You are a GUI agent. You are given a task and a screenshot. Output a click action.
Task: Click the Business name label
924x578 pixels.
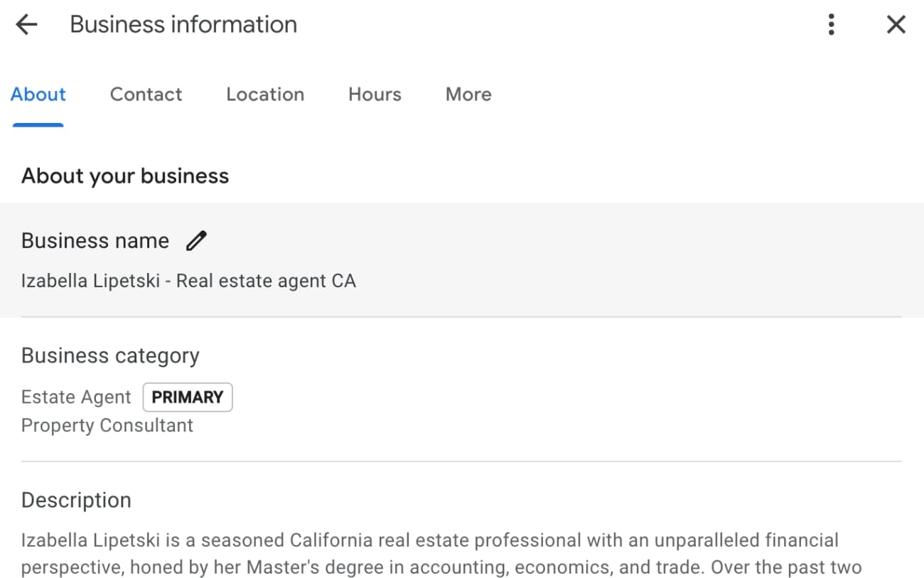pos(95,241)
